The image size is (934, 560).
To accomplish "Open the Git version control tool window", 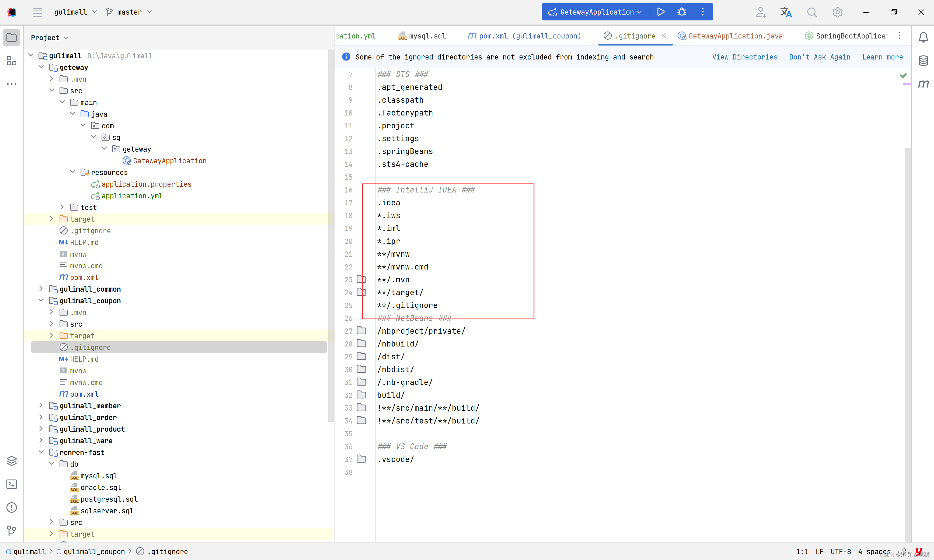I will pyautogui.click(x=12, y=531).
